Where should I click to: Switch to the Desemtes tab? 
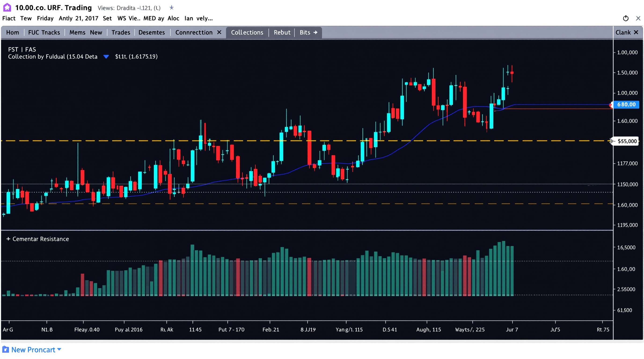[x=152, y=32]
